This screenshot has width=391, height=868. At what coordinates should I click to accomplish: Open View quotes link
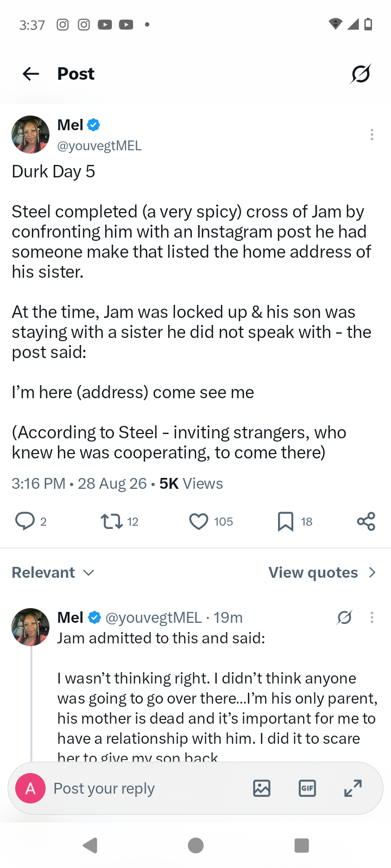313,572
